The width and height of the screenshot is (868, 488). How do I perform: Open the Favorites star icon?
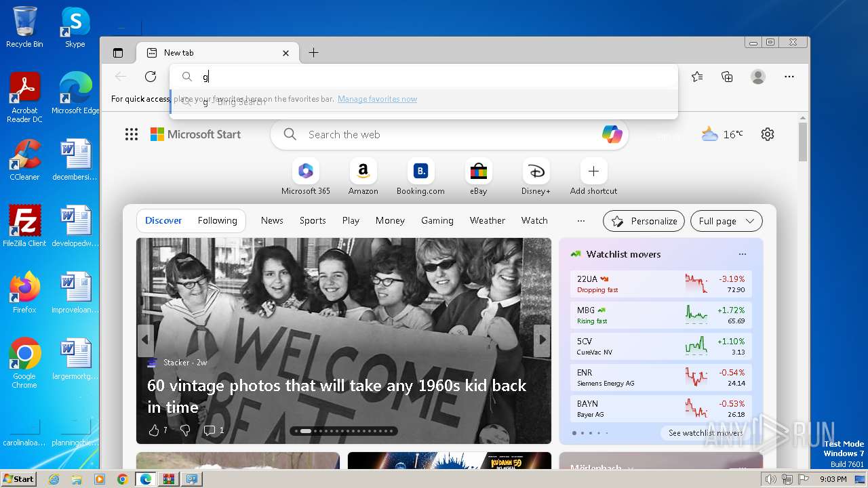[697, 77]
